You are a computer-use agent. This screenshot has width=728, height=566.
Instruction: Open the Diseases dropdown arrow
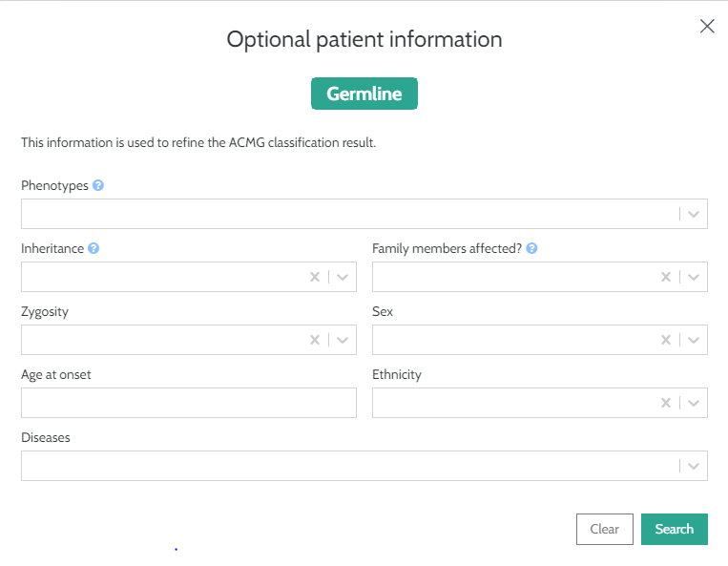coord(694,466)
